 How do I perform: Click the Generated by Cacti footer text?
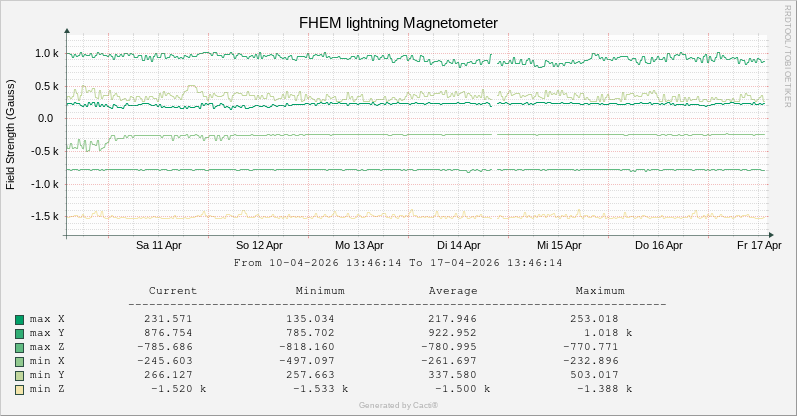[x=398, y=405]
